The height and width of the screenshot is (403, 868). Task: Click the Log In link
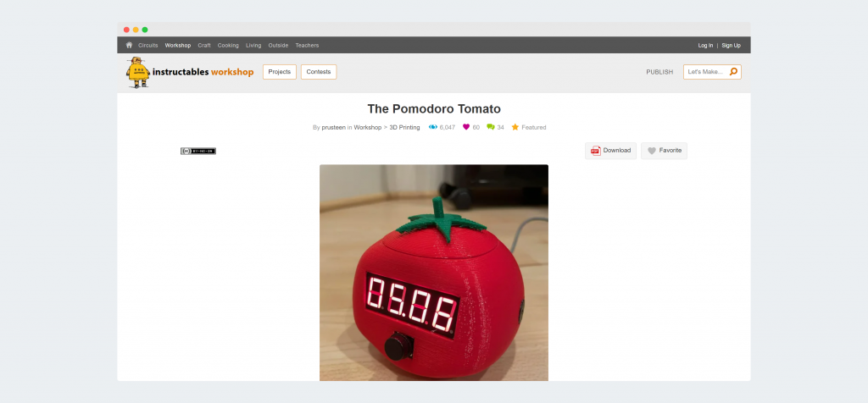706,46
